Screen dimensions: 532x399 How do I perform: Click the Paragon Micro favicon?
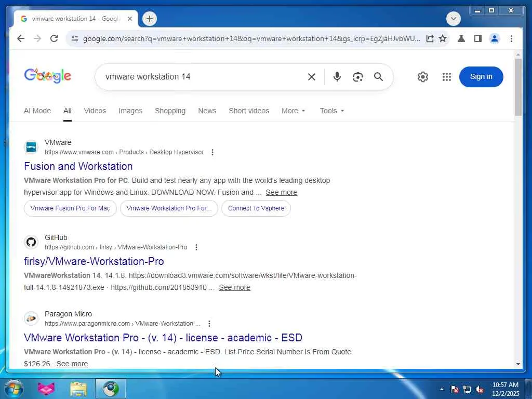pos(31,318)
